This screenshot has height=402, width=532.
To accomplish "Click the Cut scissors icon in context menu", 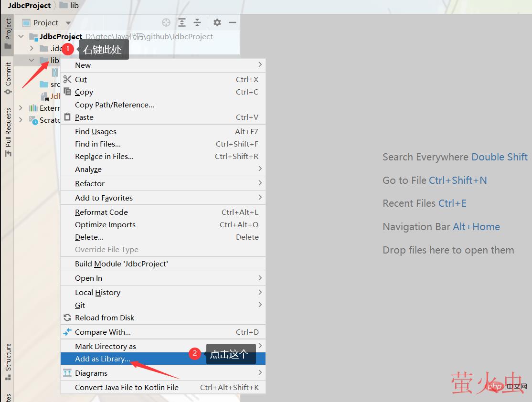I will click(67, 79).
